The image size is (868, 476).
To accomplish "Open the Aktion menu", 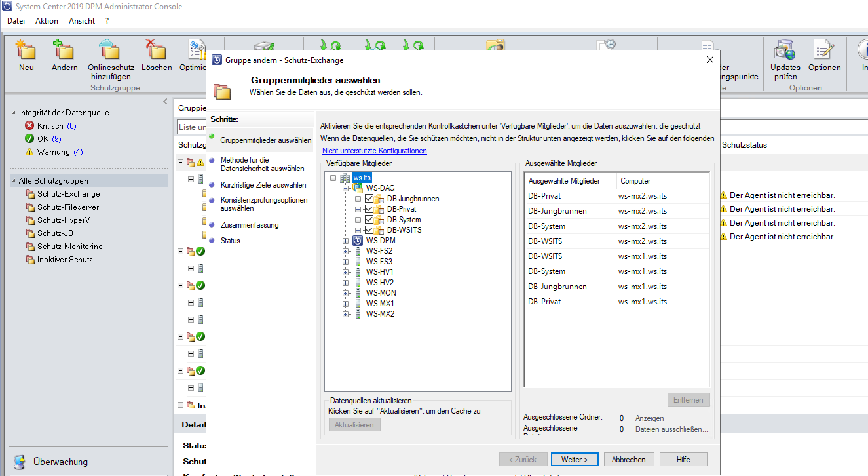I will 47,21.
